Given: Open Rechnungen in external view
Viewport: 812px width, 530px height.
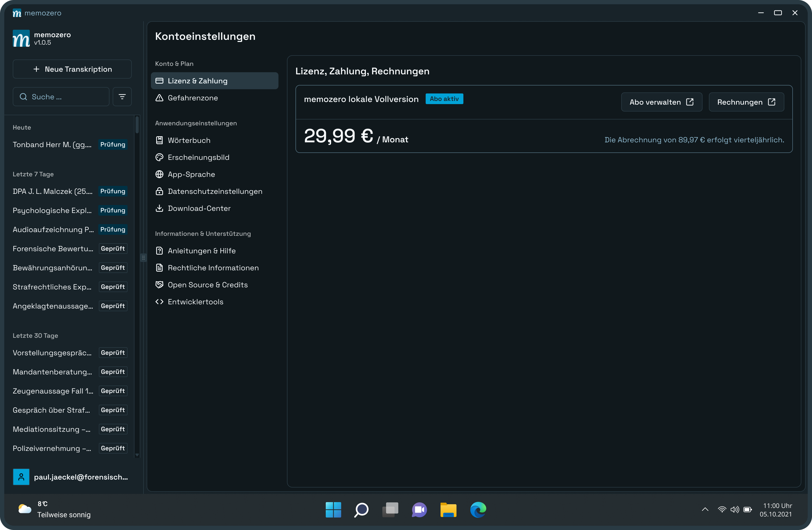Looking at the screenshot, I should [746, 102].
